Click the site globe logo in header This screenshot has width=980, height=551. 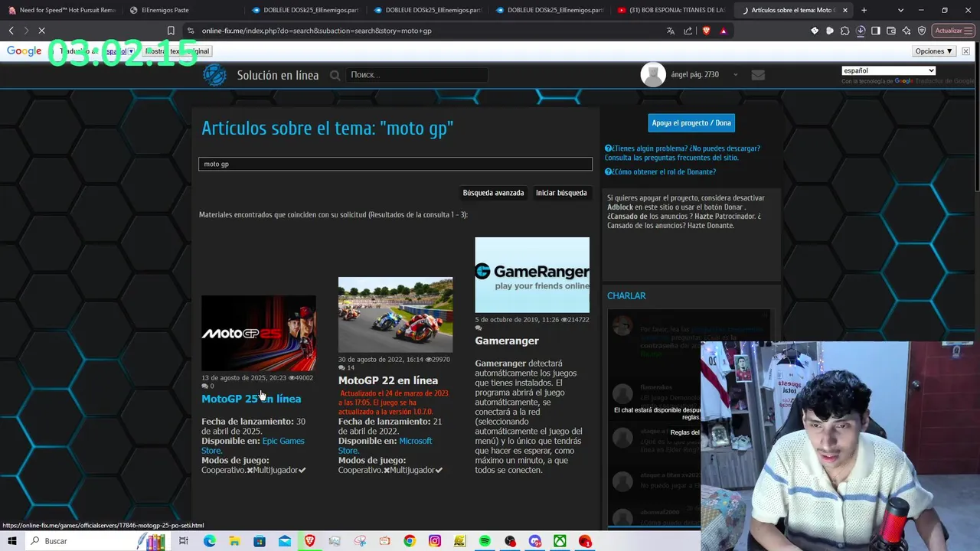coord(214,75)
